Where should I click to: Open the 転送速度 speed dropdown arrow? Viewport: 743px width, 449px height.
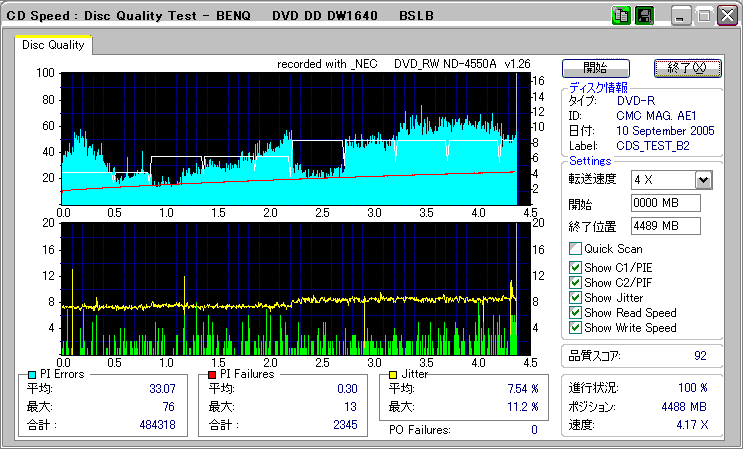click(x=704, y=180)
